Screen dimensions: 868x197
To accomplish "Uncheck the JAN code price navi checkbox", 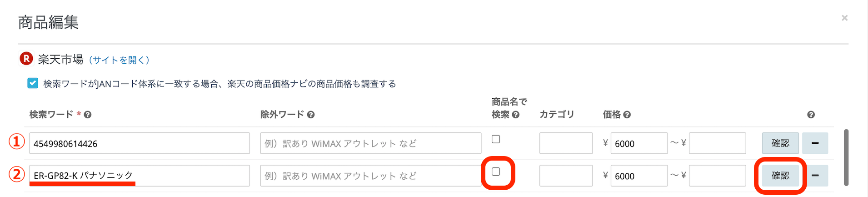I will [33, 83].
